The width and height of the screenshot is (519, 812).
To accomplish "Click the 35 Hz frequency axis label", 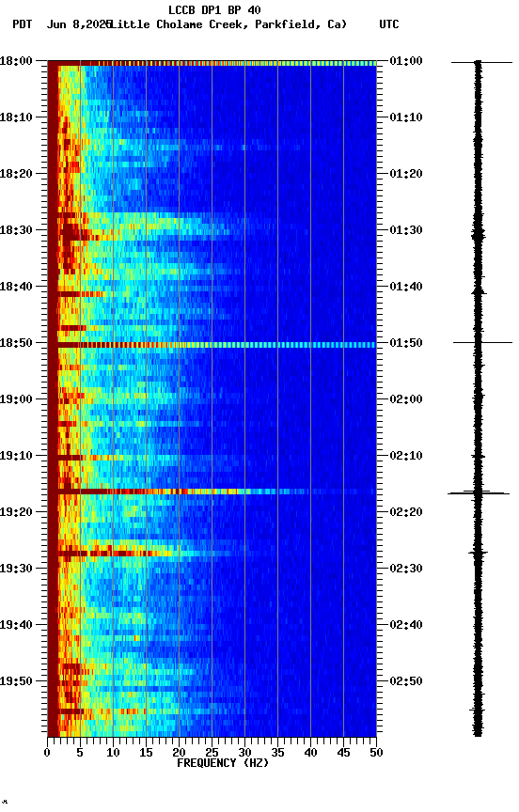I will coord(277,753).
